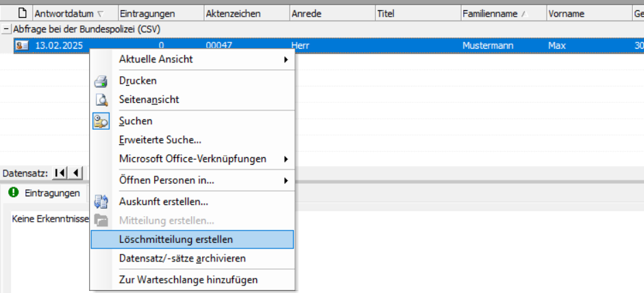Open Erweiterte Suche... from the menu
This screenshot has height=293, width=644.
[x=160, y=140]
